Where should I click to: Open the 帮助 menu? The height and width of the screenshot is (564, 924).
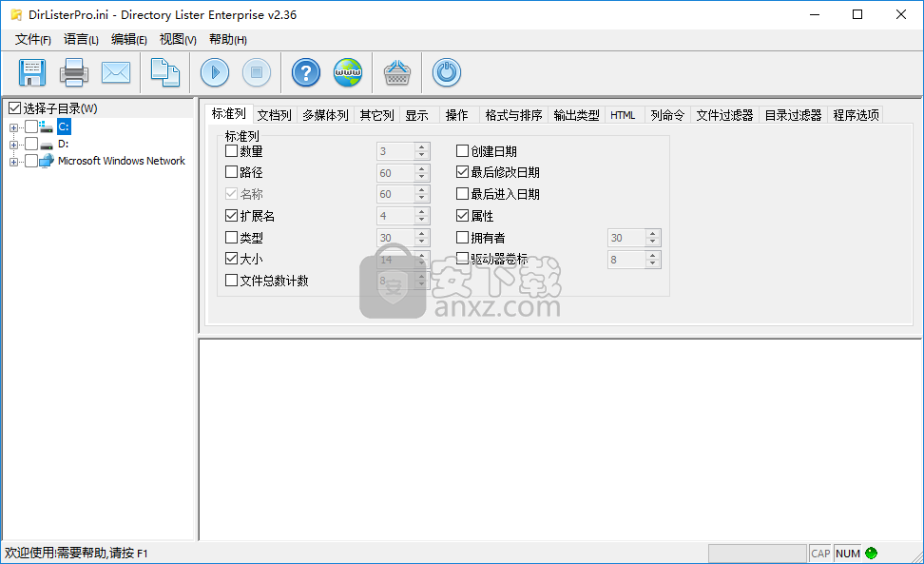click(x=227, y=39)
